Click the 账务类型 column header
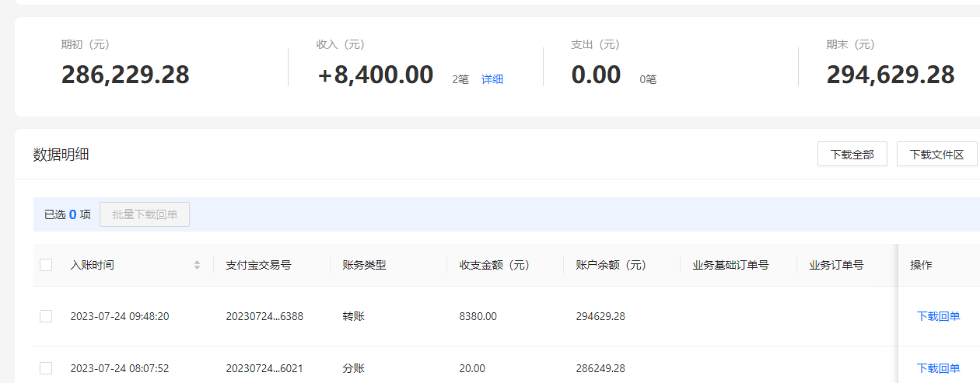Viewport: 980px width, 383px height. point(364,265)
